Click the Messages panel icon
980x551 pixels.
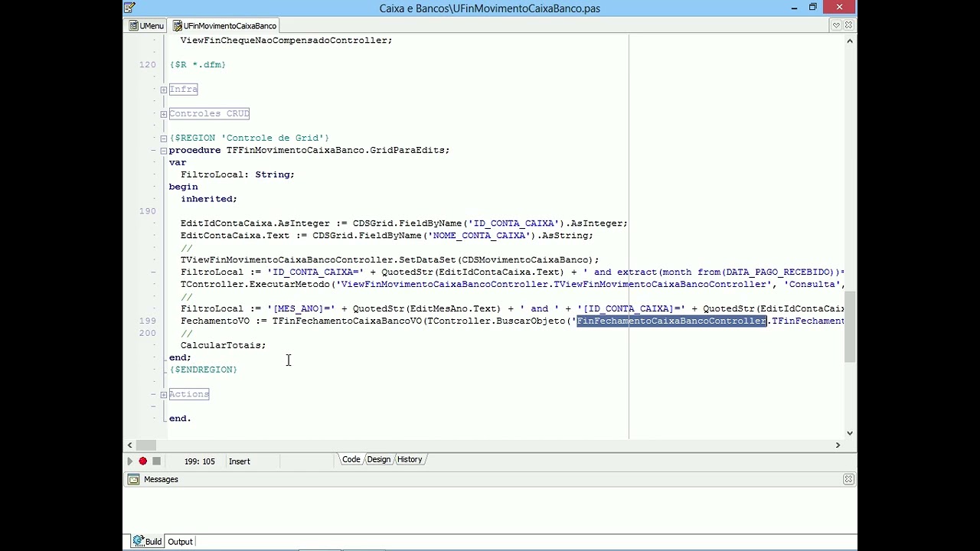(134, 479)
